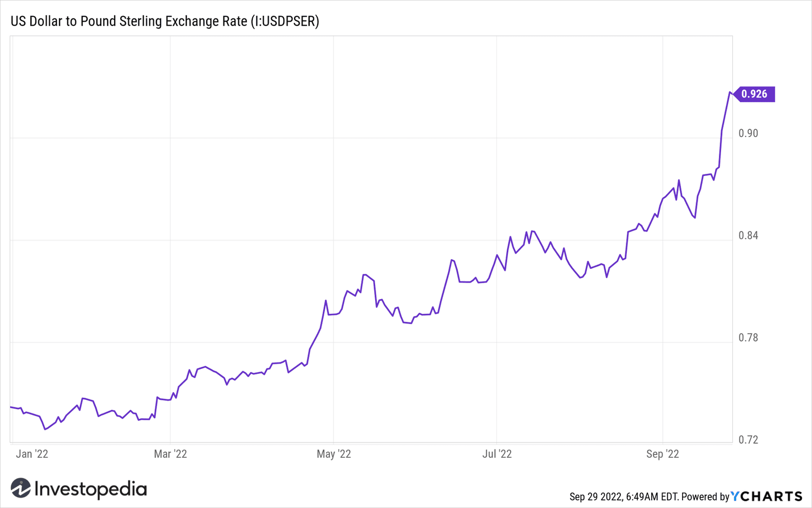Select the "Mar '22" axis label

(171, 454)
